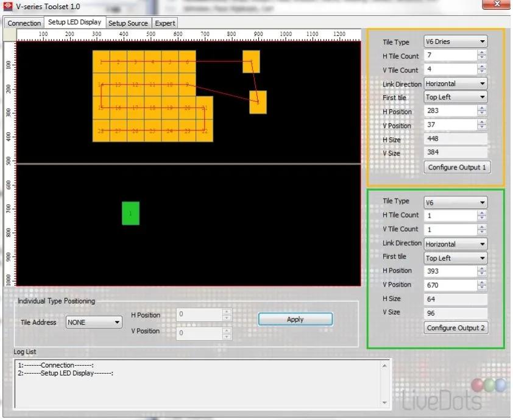
Task: Open the Setup Source tab
Action: click(128, 23)
